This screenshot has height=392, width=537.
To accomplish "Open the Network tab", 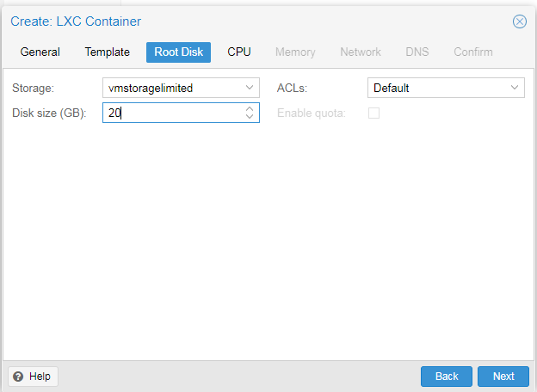I will pos(361,52).
